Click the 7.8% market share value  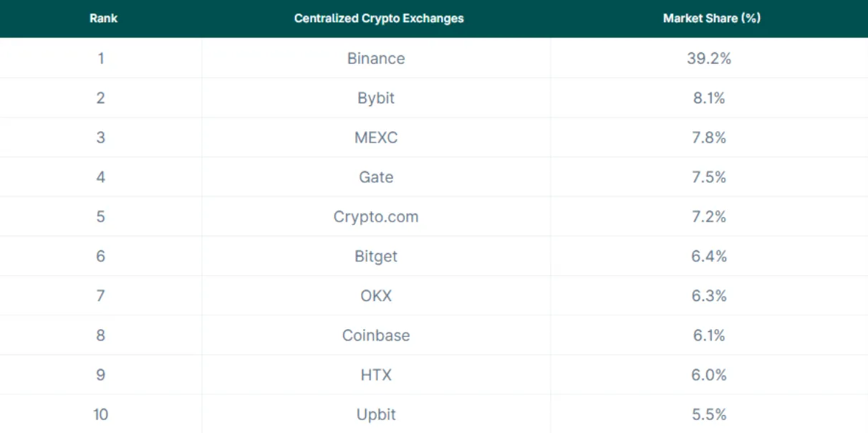[x=709, y=138]
